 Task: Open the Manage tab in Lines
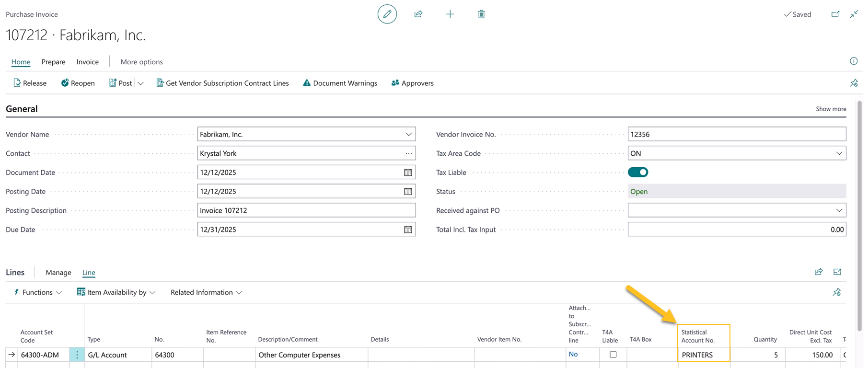pyautogui.click(x=58, y=272)
